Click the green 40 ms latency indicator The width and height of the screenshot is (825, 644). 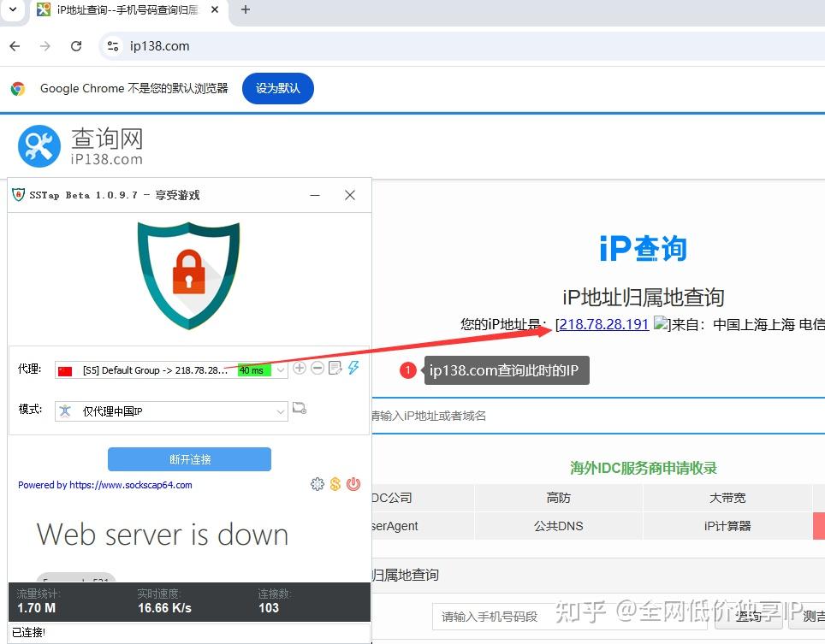pyautogui.click(x=256, y=368)
